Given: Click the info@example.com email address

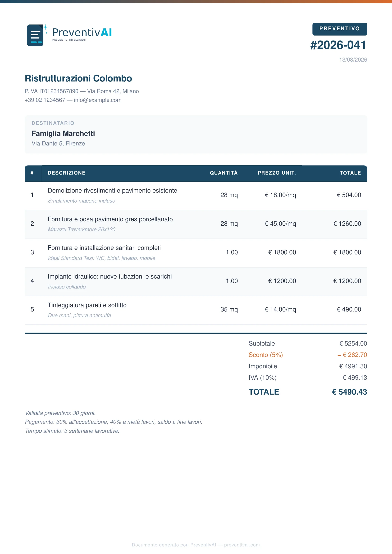Looking at the screenshot, I should click(x=97, y=100).
